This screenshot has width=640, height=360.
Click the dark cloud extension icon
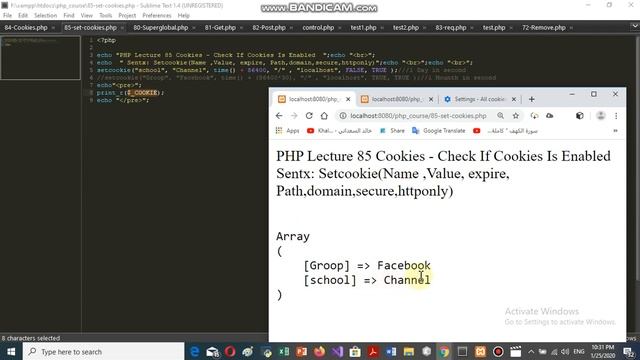click(550, 116)
